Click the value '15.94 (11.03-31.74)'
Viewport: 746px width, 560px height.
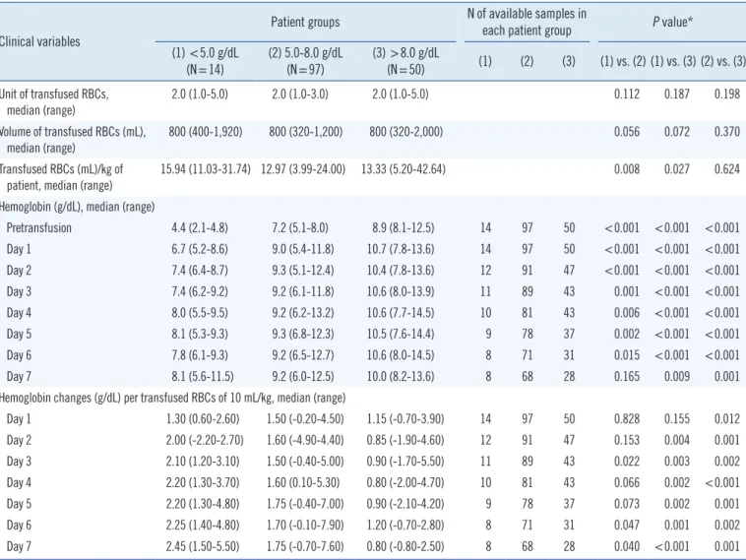[205, 169]
